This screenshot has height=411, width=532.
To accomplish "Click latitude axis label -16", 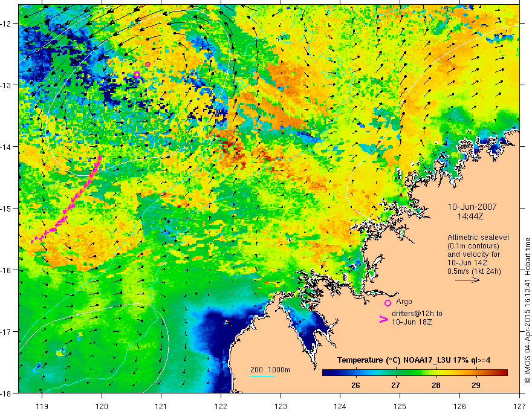I will pyautogui.click(x=6, y=270).
